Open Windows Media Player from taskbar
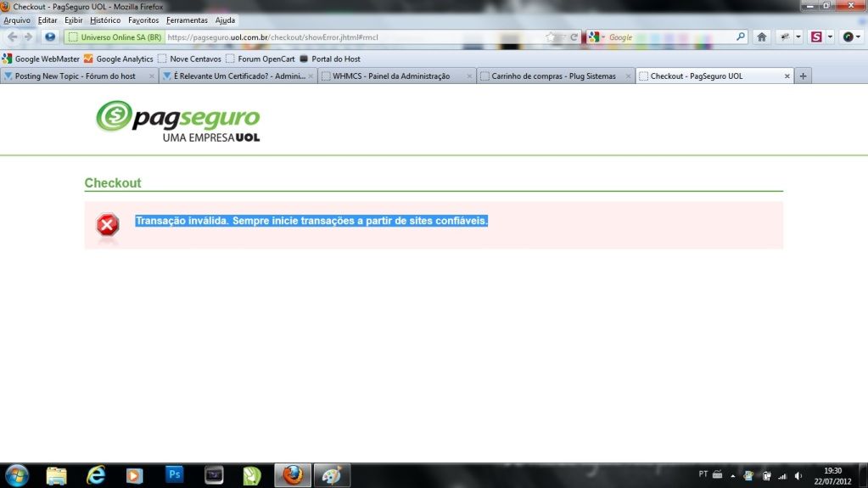Image resolution: width=868 pixels, height=488 pixels. [135, 475]
